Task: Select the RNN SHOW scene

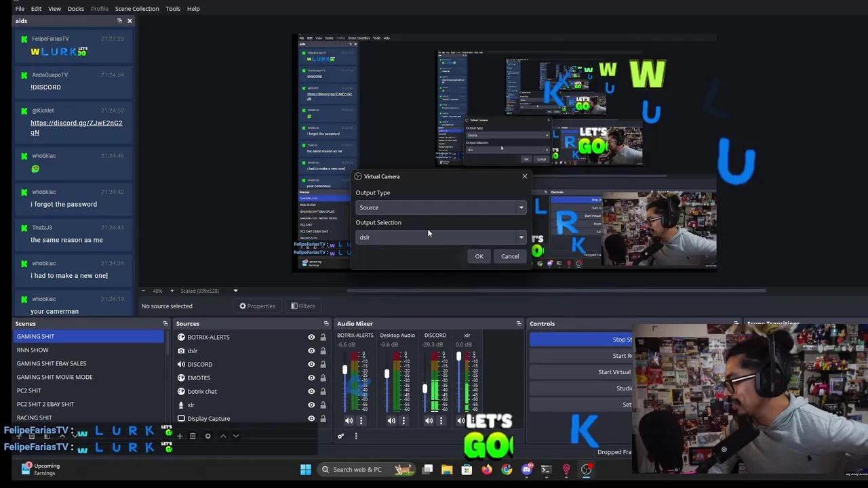Action: click(x=89, y=350)
